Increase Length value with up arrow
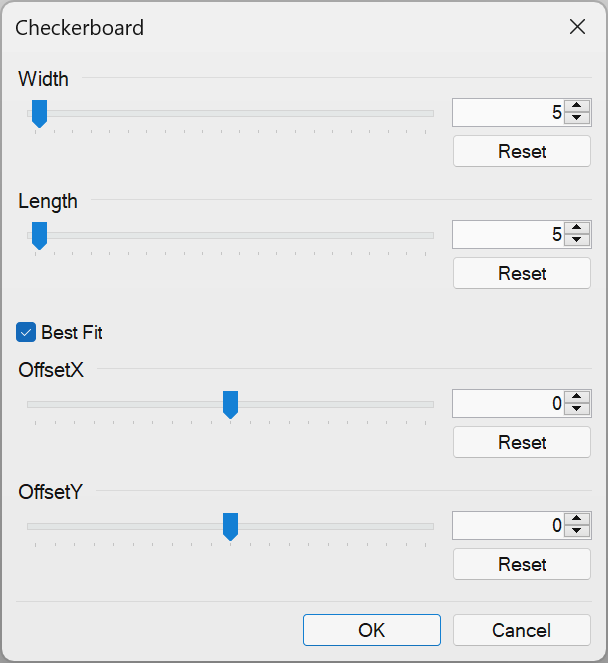608x663 pixels. coord(576,228)
